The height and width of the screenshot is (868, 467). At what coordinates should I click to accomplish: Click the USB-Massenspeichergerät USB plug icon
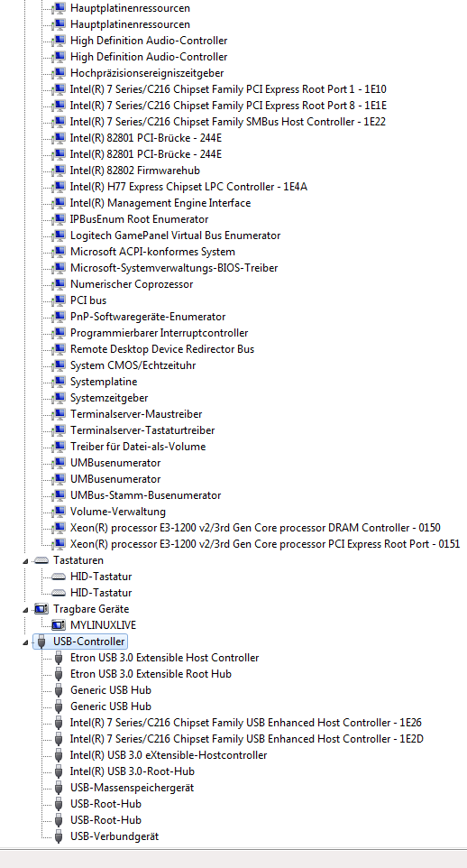tap(59, 787)
